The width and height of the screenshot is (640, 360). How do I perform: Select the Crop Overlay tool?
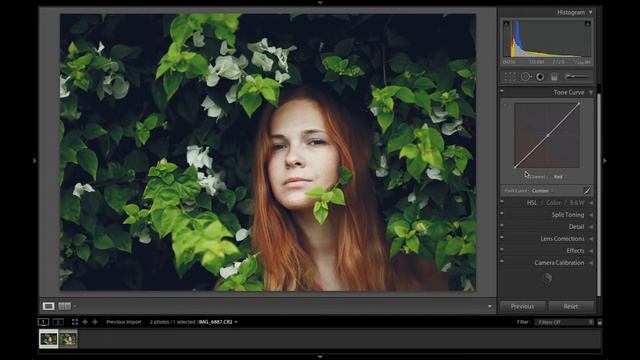tap(510, 77)
